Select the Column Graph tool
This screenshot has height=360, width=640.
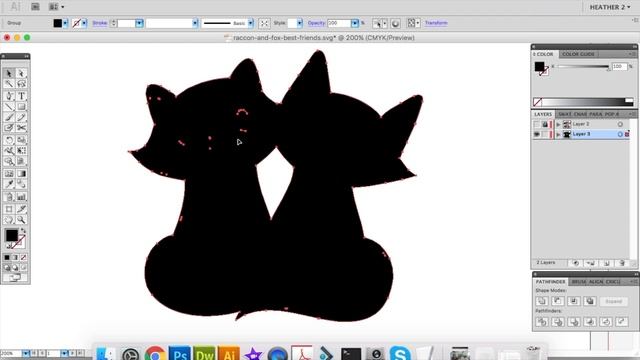point(21,197)
